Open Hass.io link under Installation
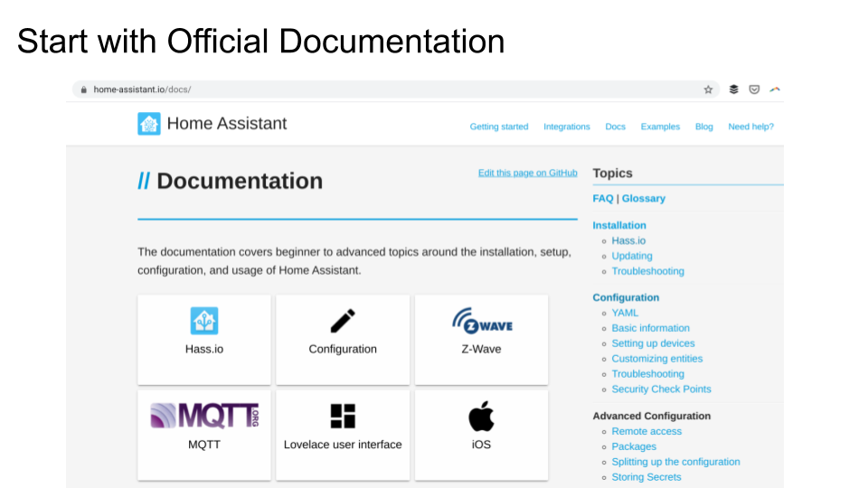Image resolution: width=868 pixels, height=488 pixels. [x=628, y=240]
